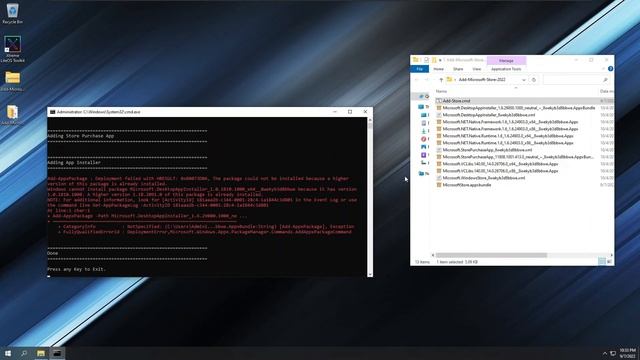Open the Recycle Bin desktop icon

click(12, 13)
